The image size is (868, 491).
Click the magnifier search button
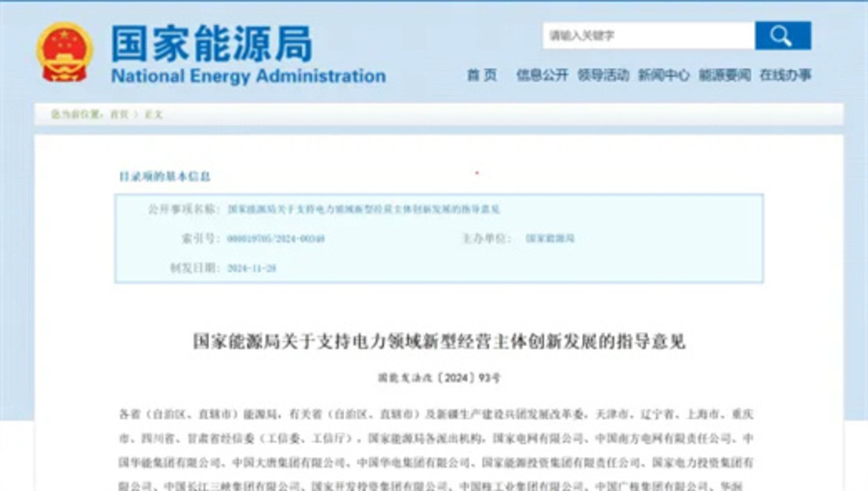782,36
